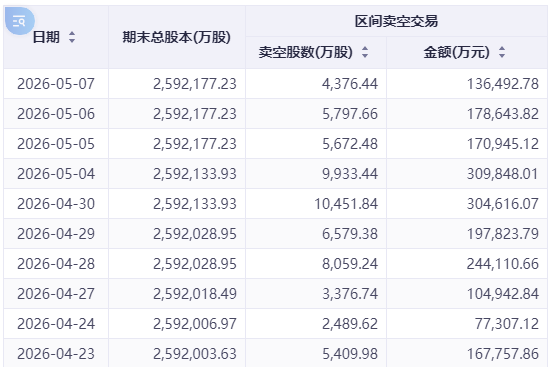Screen dimensions: 548x367
Task: Select the 2026-04-29 row date
Action: [x=56, y=234]
